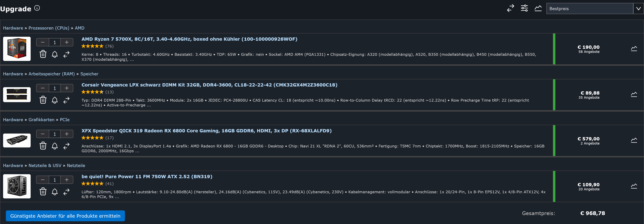Viewport: 644px width, 224px height.
Task: Increase quantity of AMD Ryzen 7 5700X
Action: (67, 42)
